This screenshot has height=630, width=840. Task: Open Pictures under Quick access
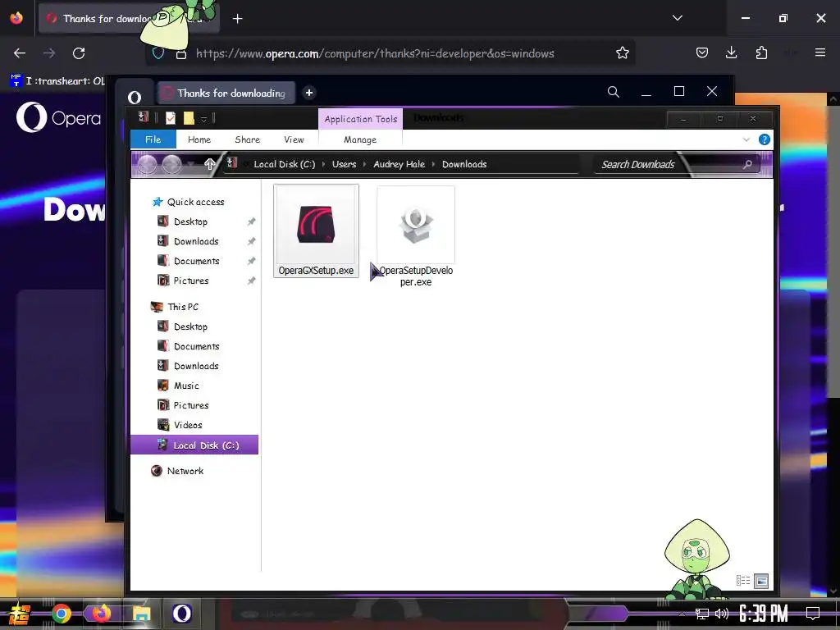click(183, 281)
